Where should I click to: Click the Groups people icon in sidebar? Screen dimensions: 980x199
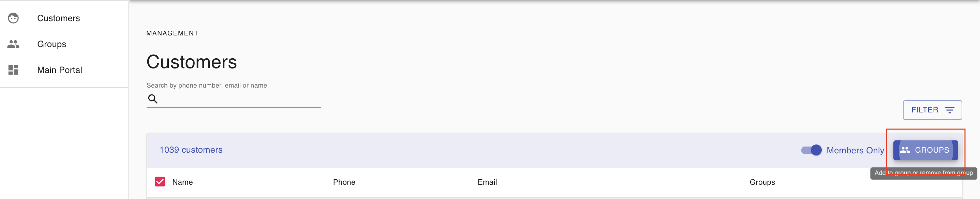[x=13, y=44]
